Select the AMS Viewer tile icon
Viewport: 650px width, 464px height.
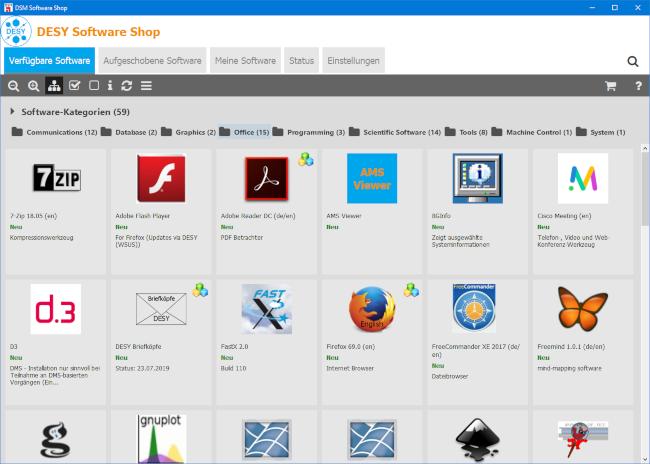pyautogui.click(x=372, y=178)
